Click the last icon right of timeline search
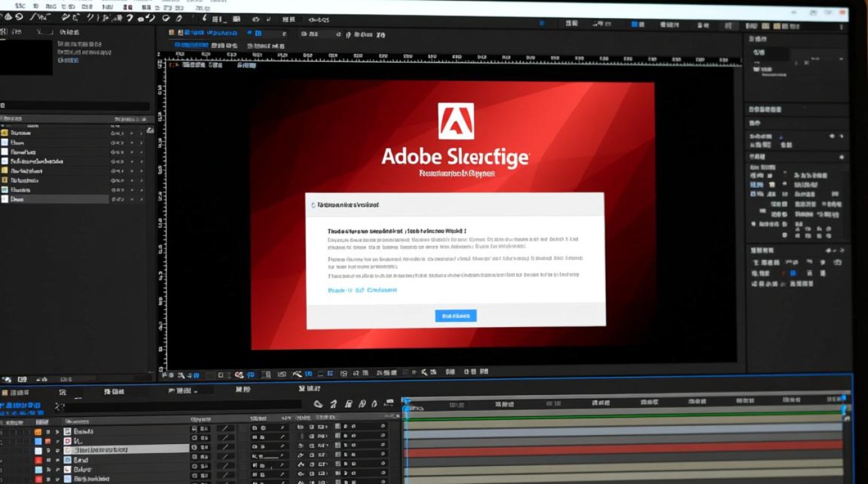Viewport: 868px width, 484px height. (x=388, y=404)
